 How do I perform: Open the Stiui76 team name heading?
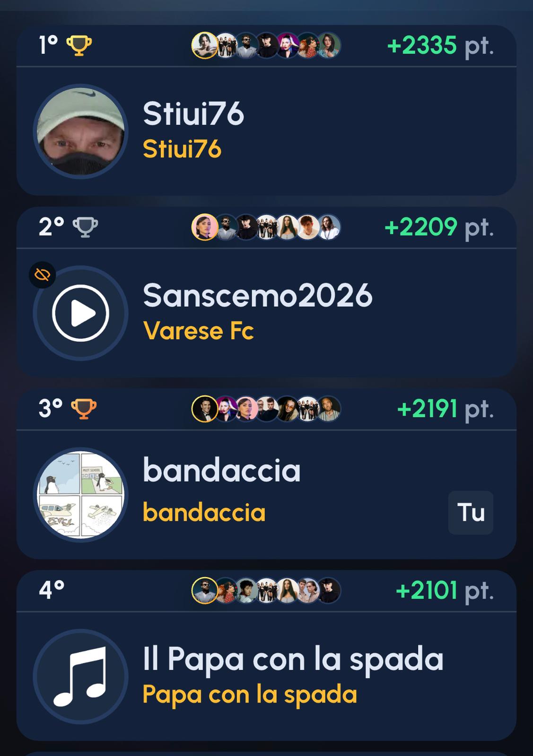pos(193,114)
